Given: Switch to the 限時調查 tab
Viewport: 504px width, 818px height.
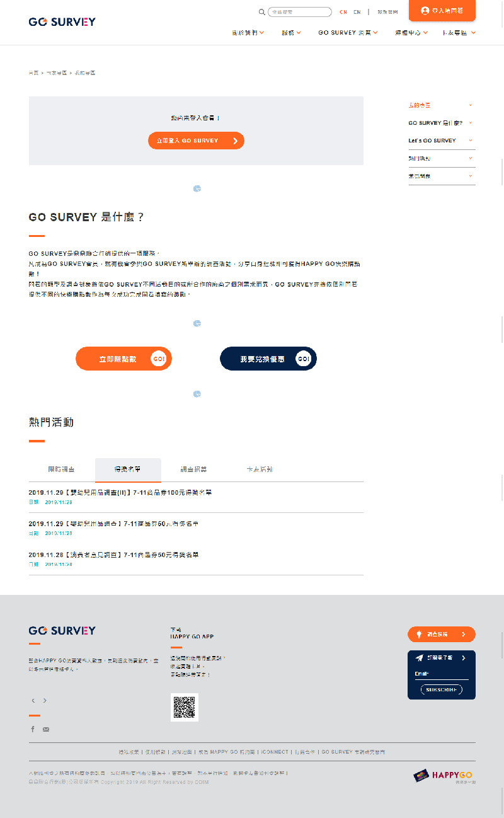Looking at the screenshot, I should pyautogui.click(x=62, y=469).
